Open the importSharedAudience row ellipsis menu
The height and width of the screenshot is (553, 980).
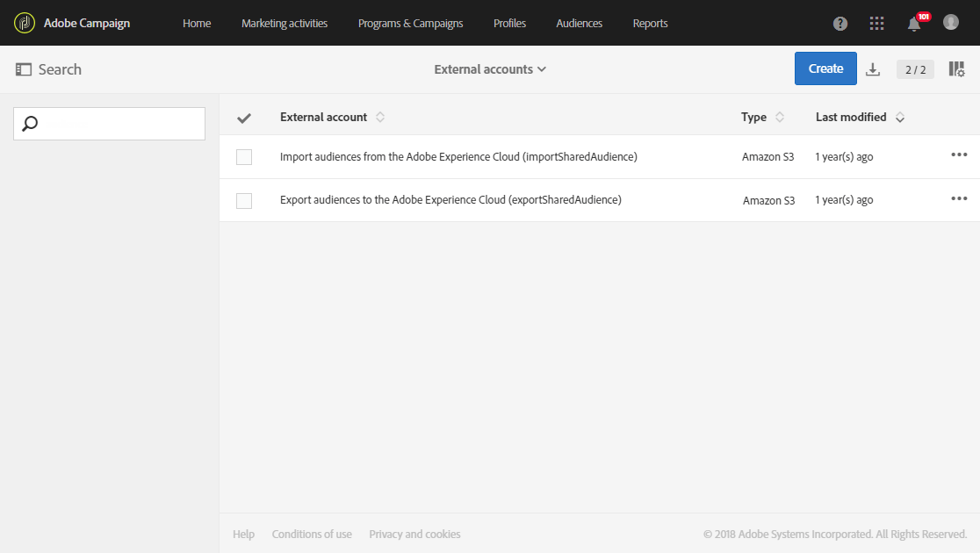tap(959, 156)
